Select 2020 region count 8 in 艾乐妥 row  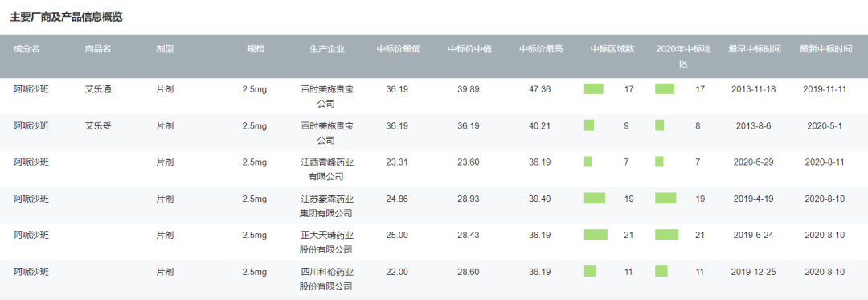click(698, 125)
